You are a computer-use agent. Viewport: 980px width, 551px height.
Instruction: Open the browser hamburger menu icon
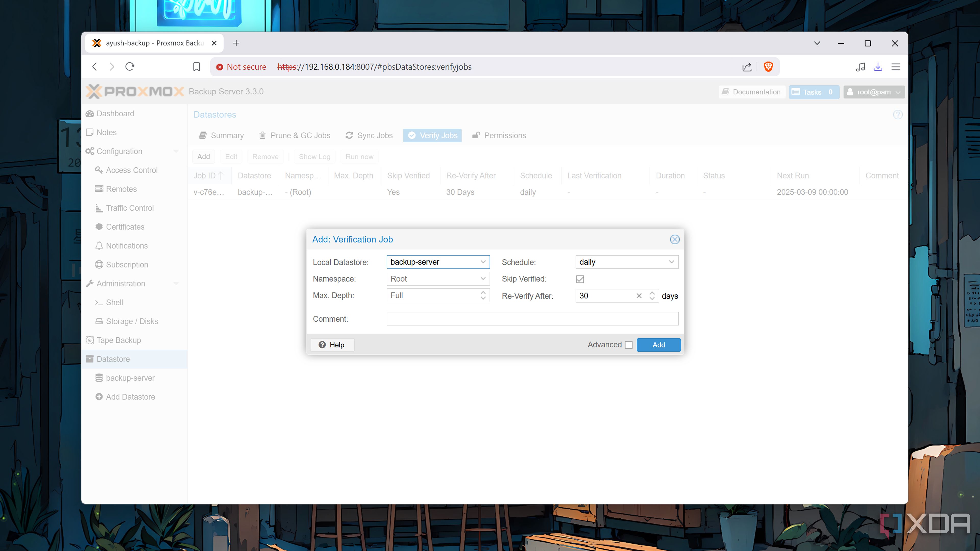[x=896, y=67]
